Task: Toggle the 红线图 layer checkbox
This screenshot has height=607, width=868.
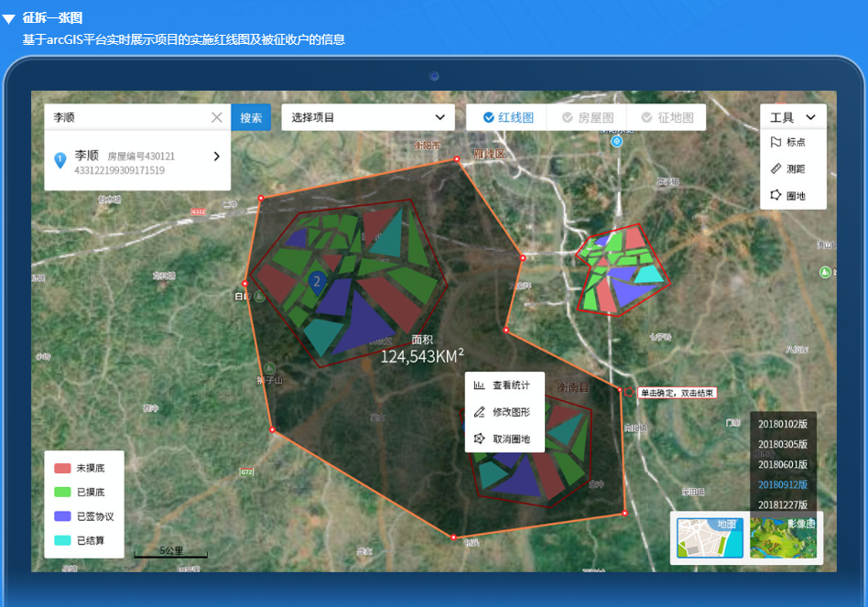Action: 489,117
